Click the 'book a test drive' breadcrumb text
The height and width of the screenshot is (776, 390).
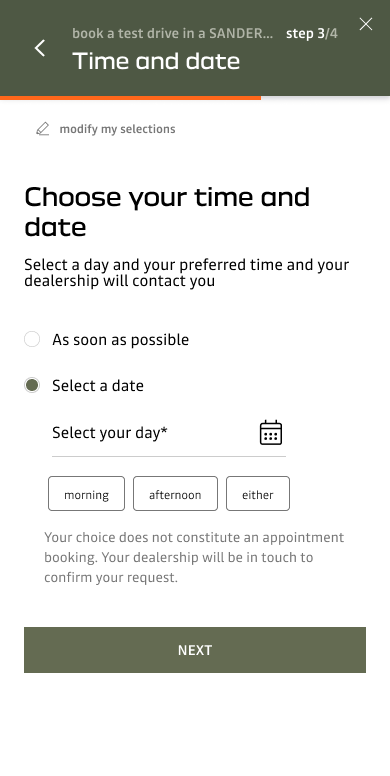click(173, 34)
